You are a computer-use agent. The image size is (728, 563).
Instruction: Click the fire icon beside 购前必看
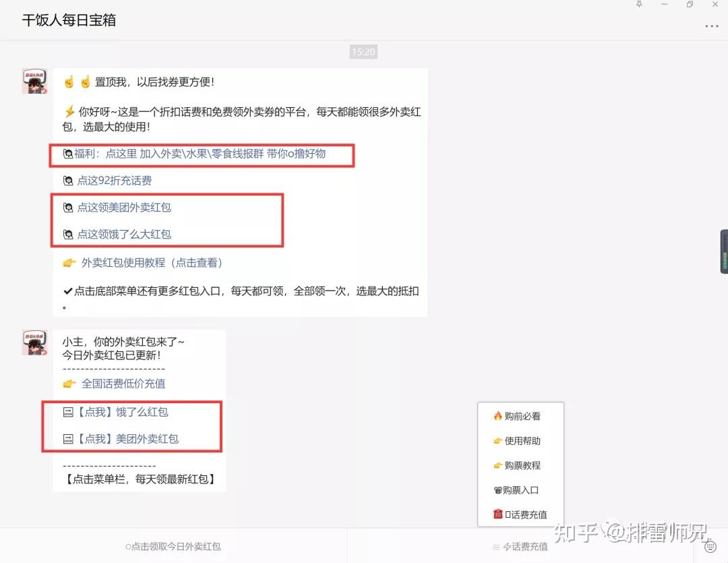497,416
